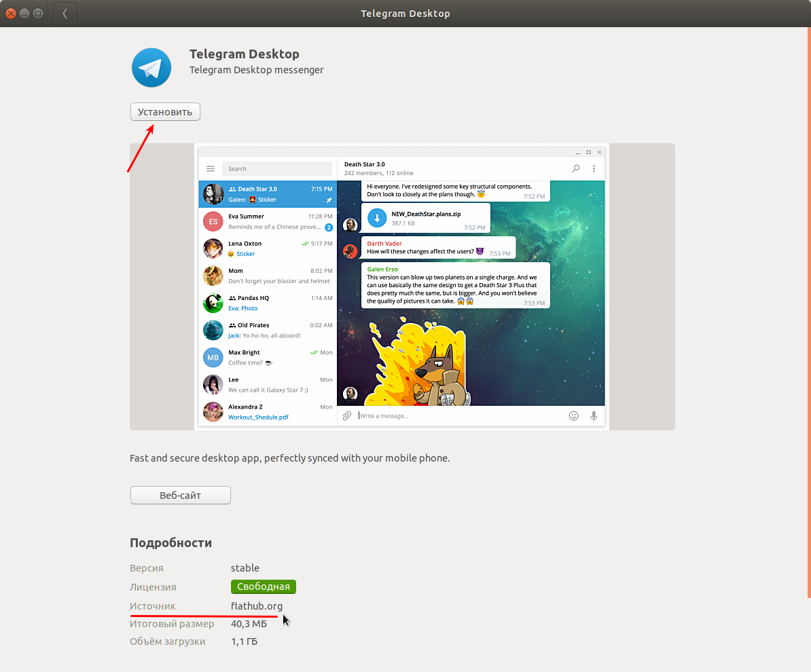Image resolution: width=811 pixels, height=672 pixels.
Task: Click the emoji smiley icon in message bar
Action: pos(573,415)
